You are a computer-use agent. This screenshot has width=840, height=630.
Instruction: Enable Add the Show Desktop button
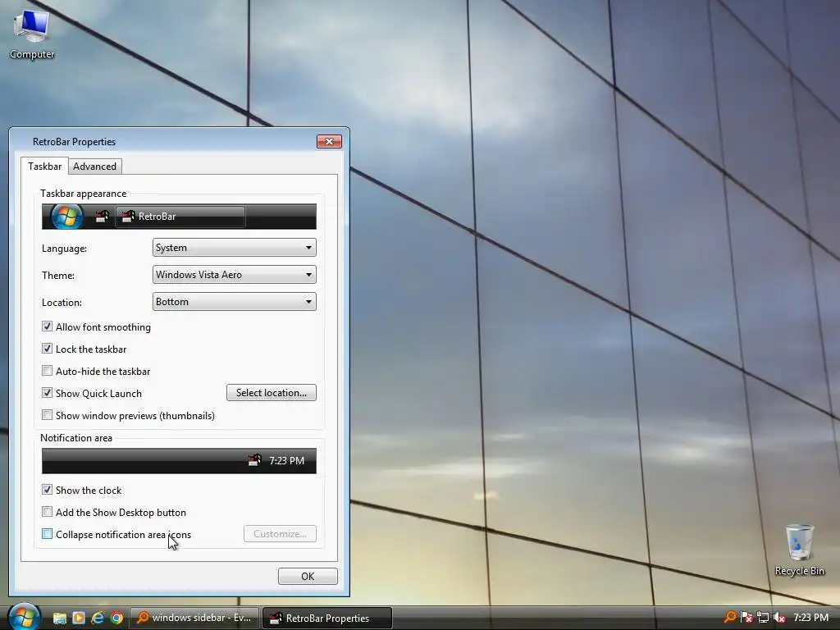tap(47, 512)
